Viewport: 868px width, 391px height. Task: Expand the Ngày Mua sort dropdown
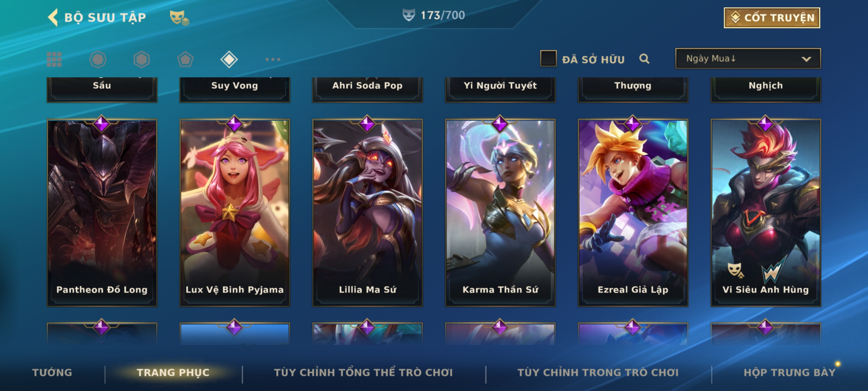coord(748,58)
